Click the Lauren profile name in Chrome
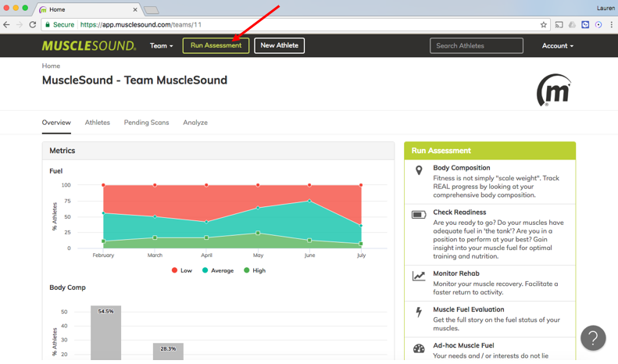 coord(605,8)
